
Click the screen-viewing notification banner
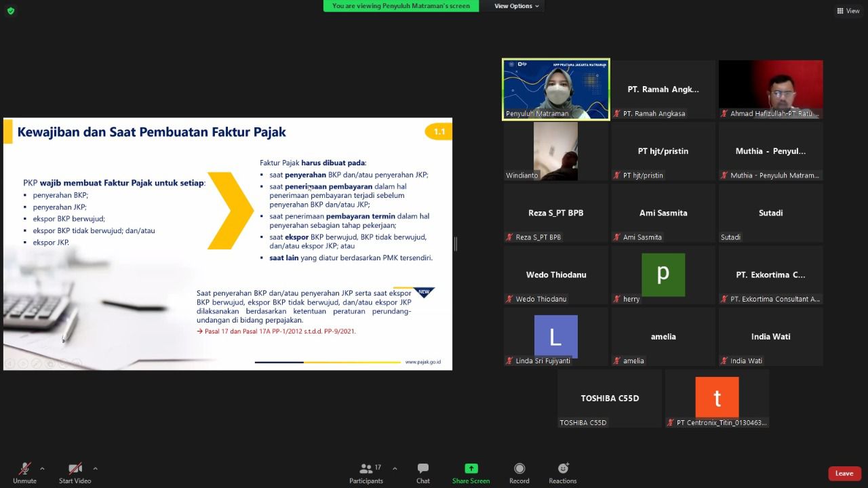coord(401,6)
